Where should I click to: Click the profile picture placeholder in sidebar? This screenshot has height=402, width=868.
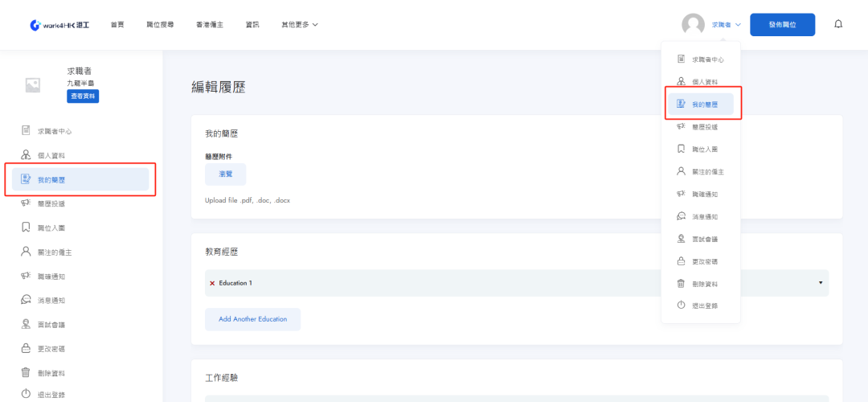coord(33,84)
